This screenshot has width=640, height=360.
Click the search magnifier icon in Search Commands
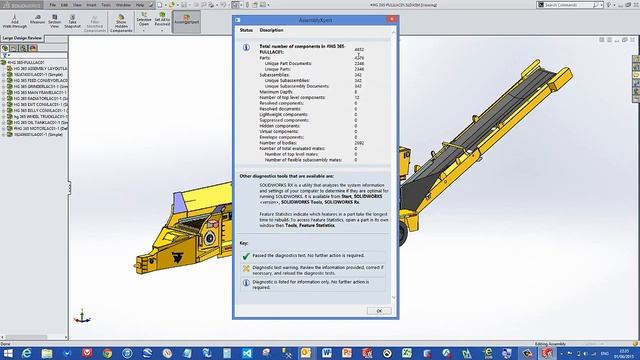pyautogui.click(x=595, y=5)
